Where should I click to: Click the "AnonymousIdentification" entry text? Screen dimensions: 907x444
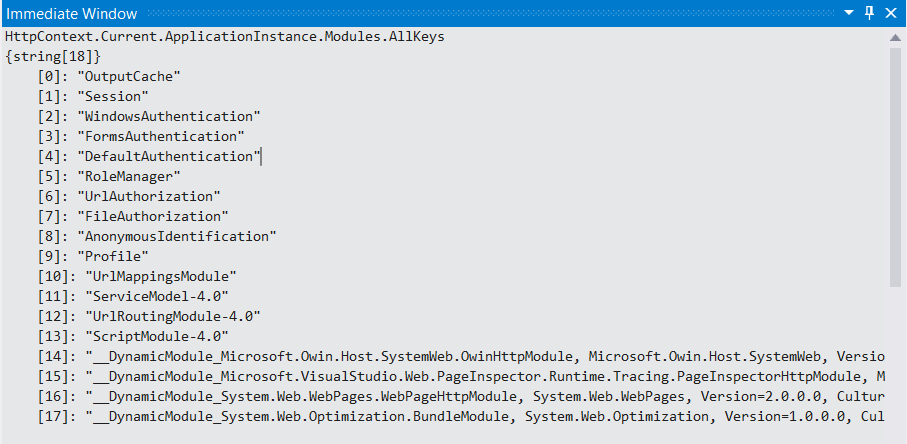[177, 236]
